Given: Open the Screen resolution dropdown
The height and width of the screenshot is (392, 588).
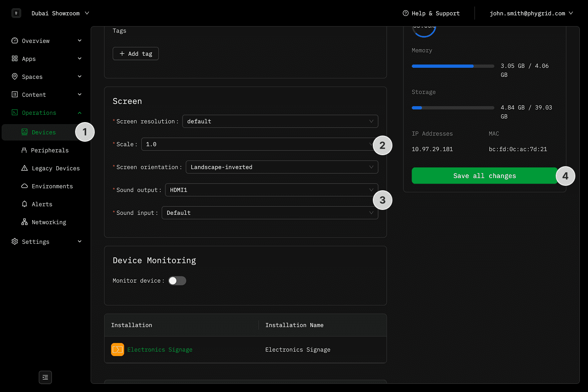Looking at the screenshot, I should click(x=280, y=121).
